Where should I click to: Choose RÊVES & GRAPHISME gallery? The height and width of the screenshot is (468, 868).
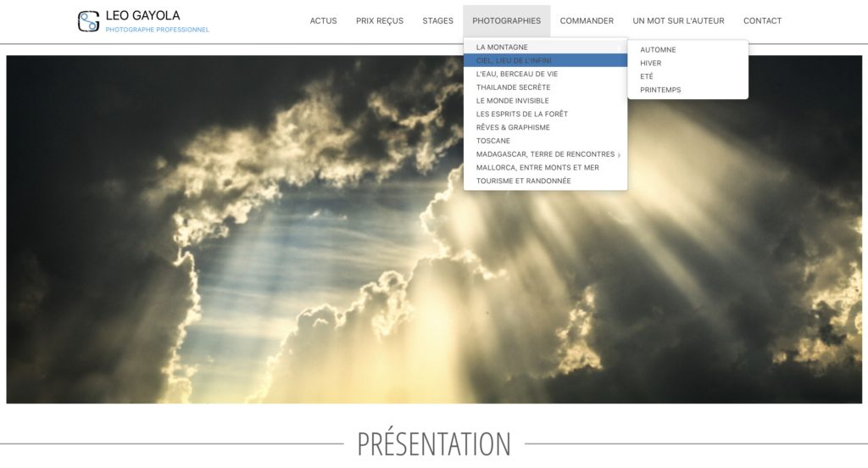coord(545,127)
